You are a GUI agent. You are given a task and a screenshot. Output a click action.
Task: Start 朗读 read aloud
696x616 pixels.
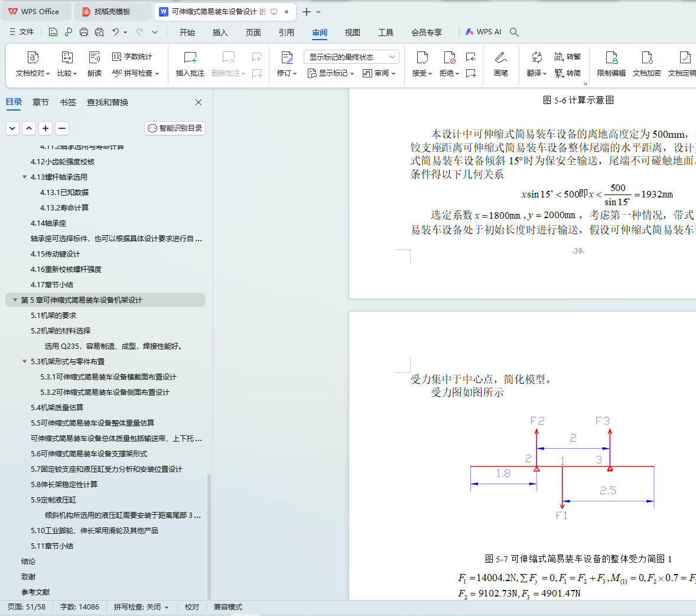click(x=95, y=64)
